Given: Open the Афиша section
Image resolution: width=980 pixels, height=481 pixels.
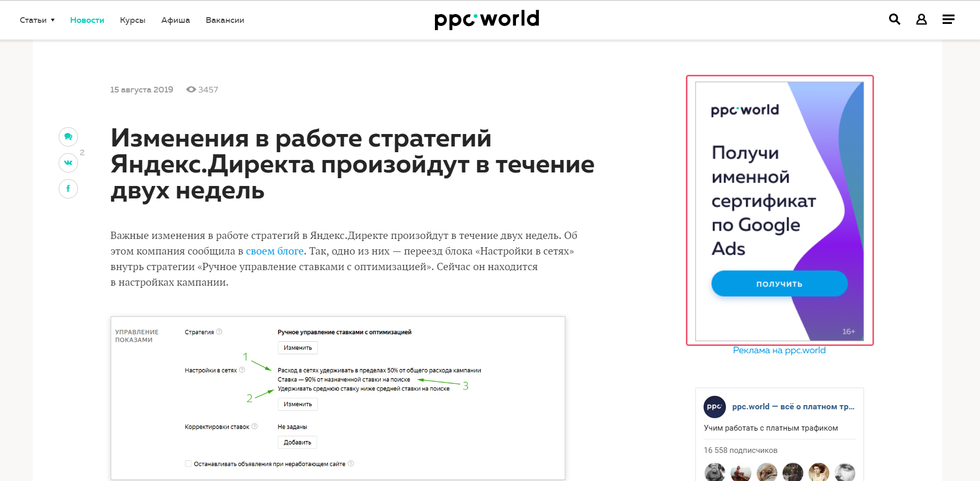Looking at the screenshot, I should 176,20.
